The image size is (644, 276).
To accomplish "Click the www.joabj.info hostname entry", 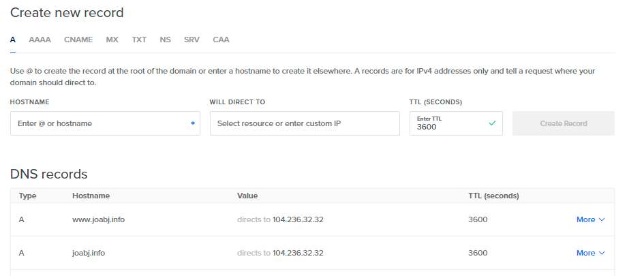I will pyautogui.click(x=99, y=219).
